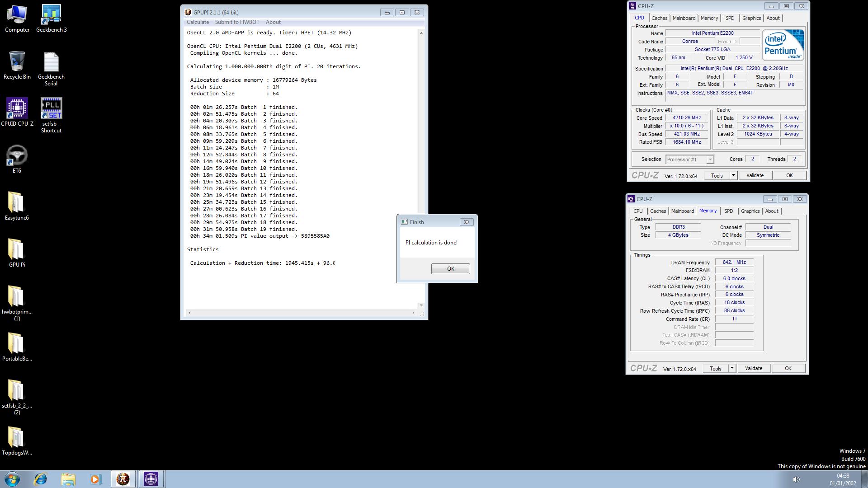The height and width of the screenshot is (488, 868).
Task: Click Tools button in lower CPU-Z
Action: (716, 368)
